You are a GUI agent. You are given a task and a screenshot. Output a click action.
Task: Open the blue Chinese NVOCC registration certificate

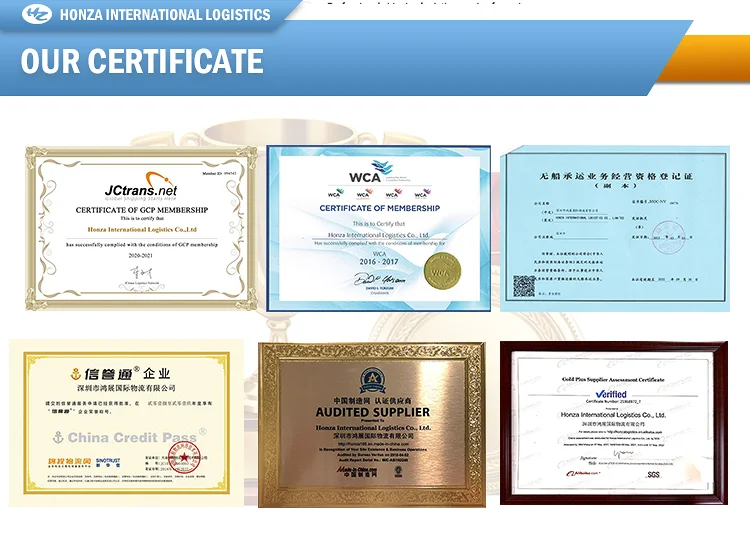[615, 229]
